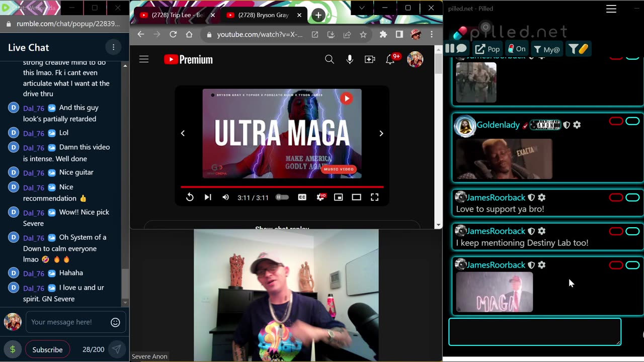The image size is (644, 362).
Task: Toggle closed captions CC
Action: point(302,197)
